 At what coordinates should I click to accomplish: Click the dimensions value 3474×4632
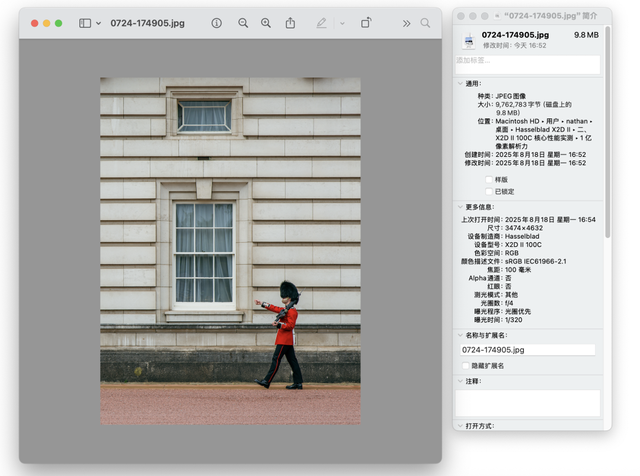coord(524,228)
